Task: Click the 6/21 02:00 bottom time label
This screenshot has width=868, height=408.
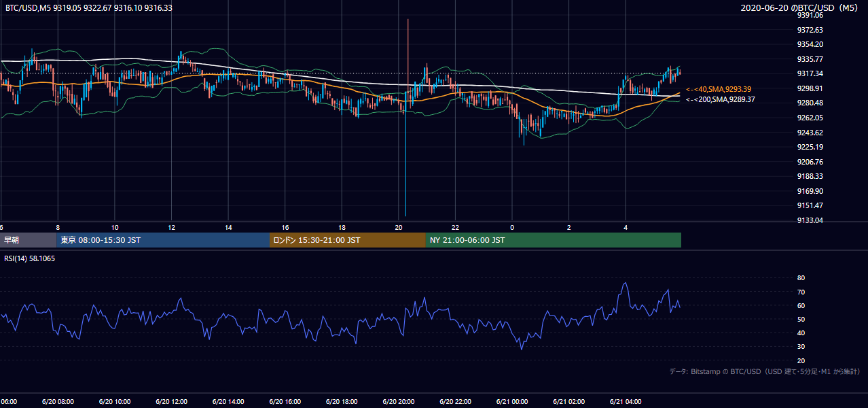Action: pyautogui.click(x=569, y=402)
